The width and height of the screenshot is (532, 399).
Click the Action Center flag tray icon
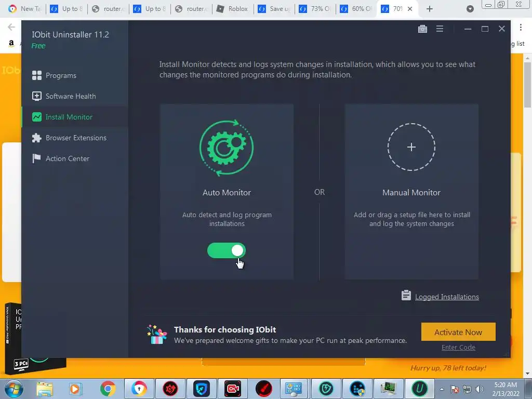(x=455, y=389)
